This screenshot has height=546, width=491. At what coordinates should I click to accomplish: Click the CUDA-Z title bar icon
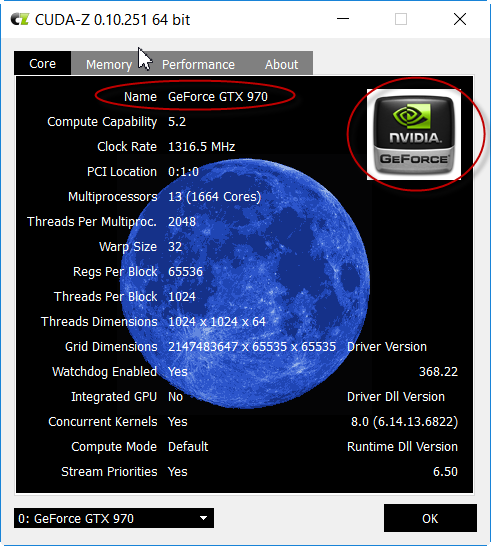click(20, 19)
